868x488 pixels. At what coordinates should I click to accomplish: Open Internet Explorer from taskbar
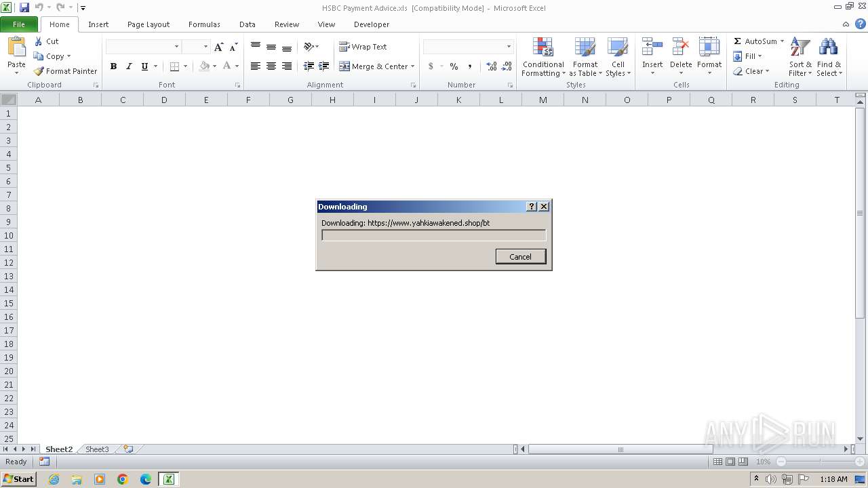(54, 479)
